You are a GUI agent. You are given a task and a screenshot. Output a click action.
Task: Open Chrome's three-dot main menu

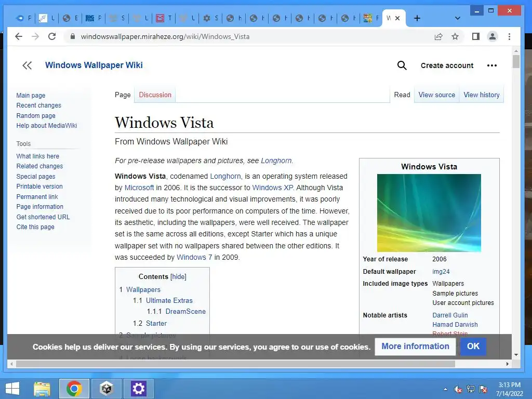tap(509, 36)
